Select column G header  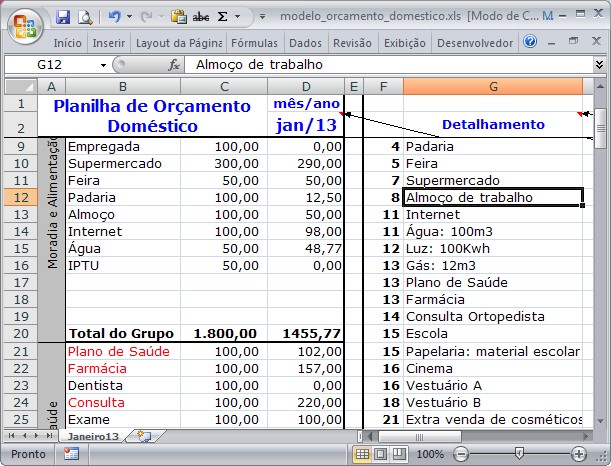[493, 86]
